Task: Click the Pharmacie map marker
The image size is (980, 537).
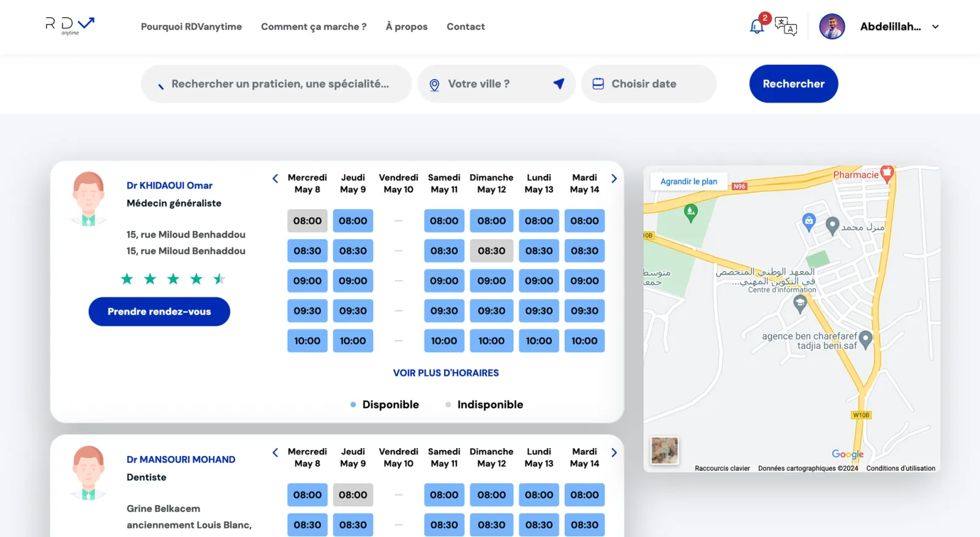Action: [887, 174]
